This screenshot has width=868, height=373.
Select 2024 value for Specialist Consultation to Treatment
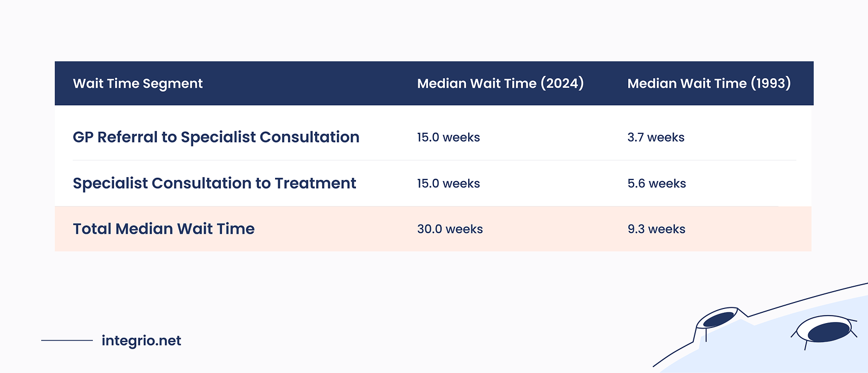point(448,184)
